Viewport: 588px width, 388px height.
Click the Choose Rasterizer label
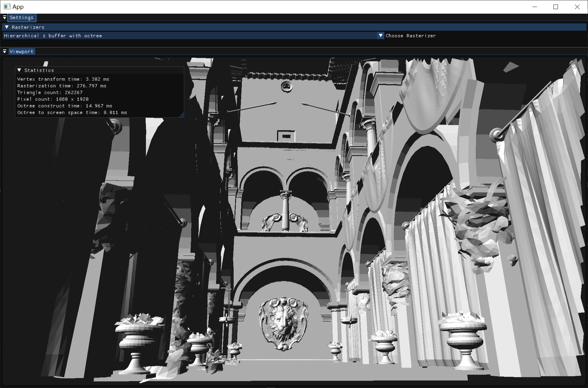411,36
